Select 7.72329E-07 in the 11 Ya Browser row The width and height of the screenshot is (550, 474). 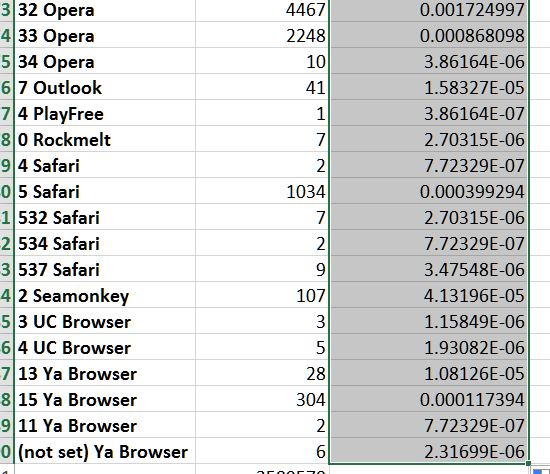[429, 424]
